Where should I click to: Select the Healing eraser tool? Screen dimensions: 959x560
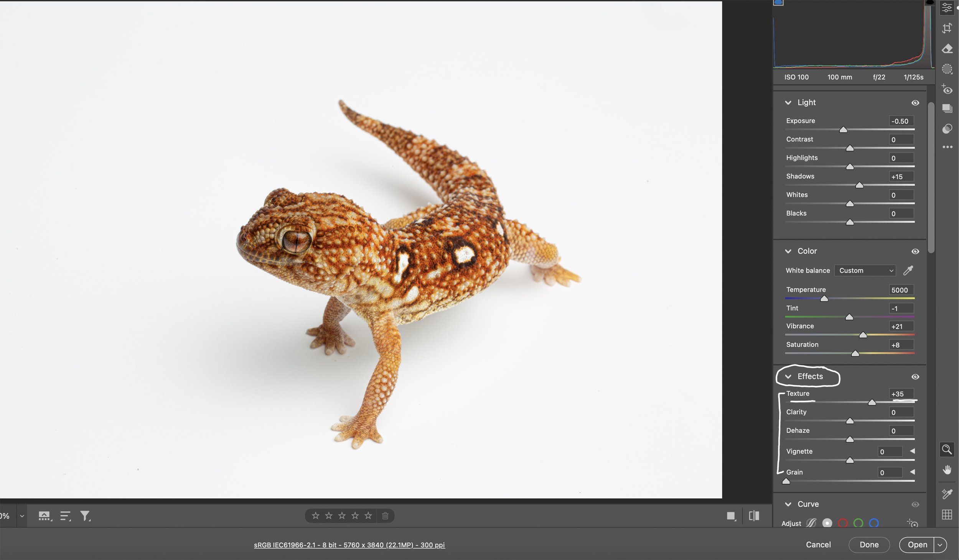point(947,49)
